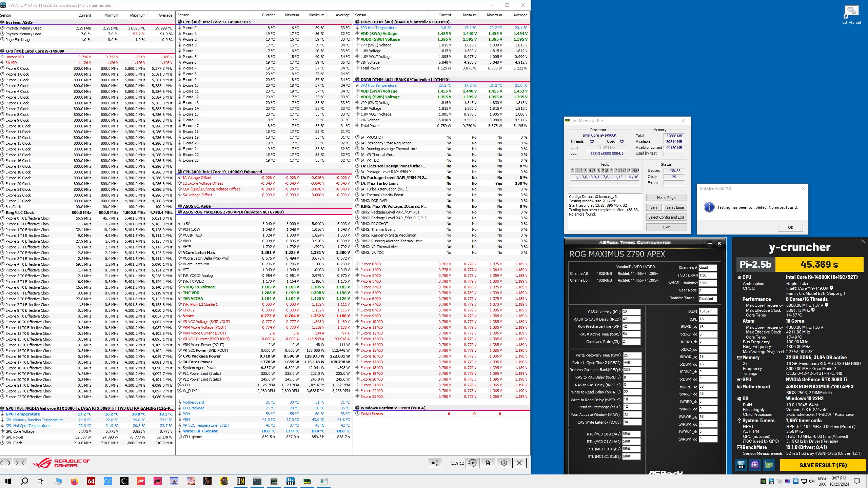
Task: Click the TestMem5 log text box
Action: point(605,212)
